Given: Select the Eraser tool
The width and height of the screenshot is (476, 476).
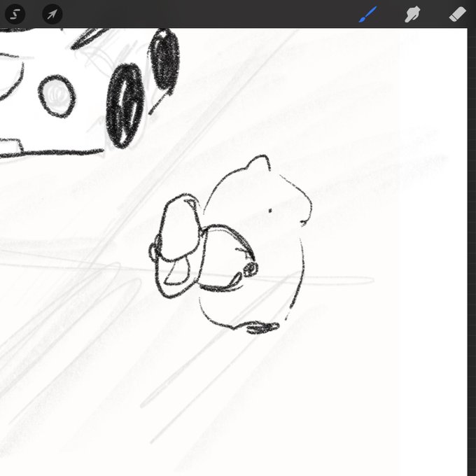Looking at the screenshot, I should click(x=458, y=14).
